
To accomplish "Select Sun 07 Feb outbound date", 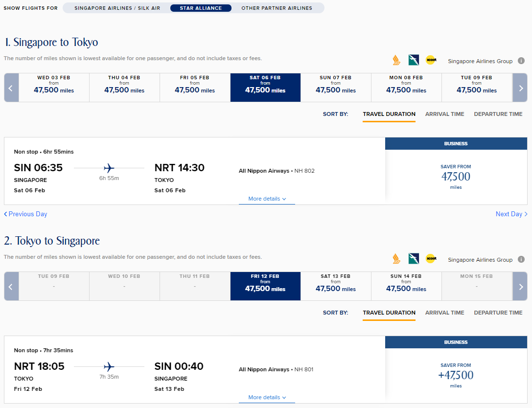I will (336, 88).
